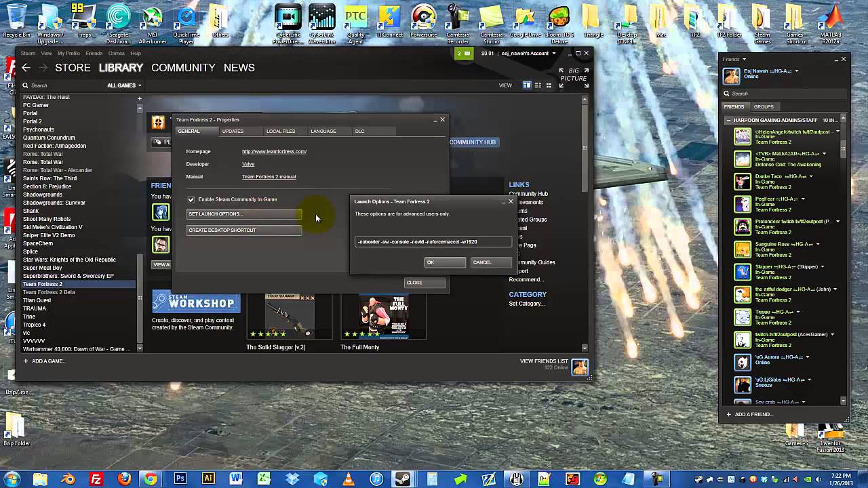
Task: Go back with the Steam back arrow
Action: click(x=26, y=68)
